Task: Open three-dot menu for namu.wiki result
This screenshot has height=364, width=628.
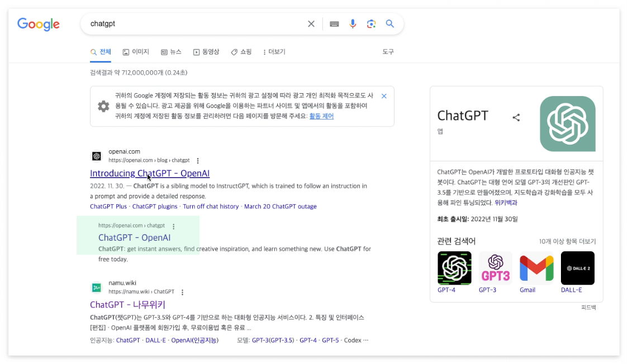Action: tap(182, 292)
